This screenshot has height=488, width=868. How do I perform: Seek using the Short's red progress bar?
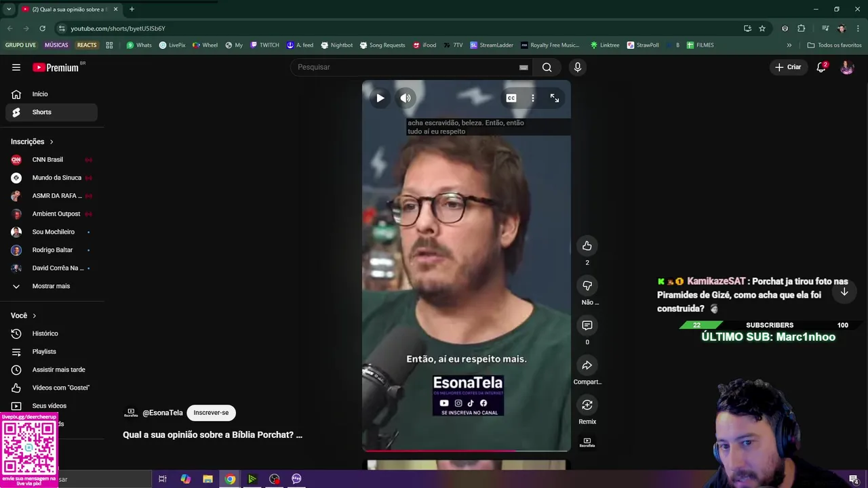pos(467,450)
